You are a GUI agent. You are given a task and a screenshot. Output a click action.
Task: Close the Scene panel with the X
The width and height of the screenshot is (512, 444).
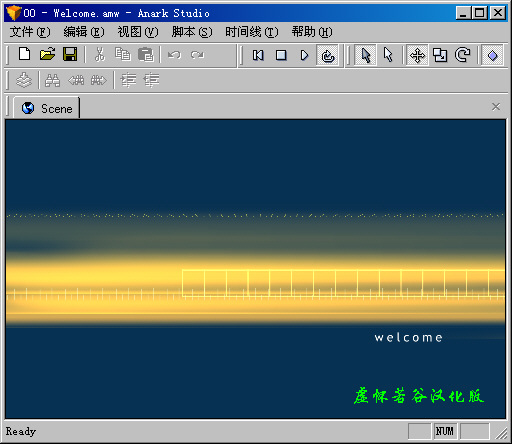point(496,107)
